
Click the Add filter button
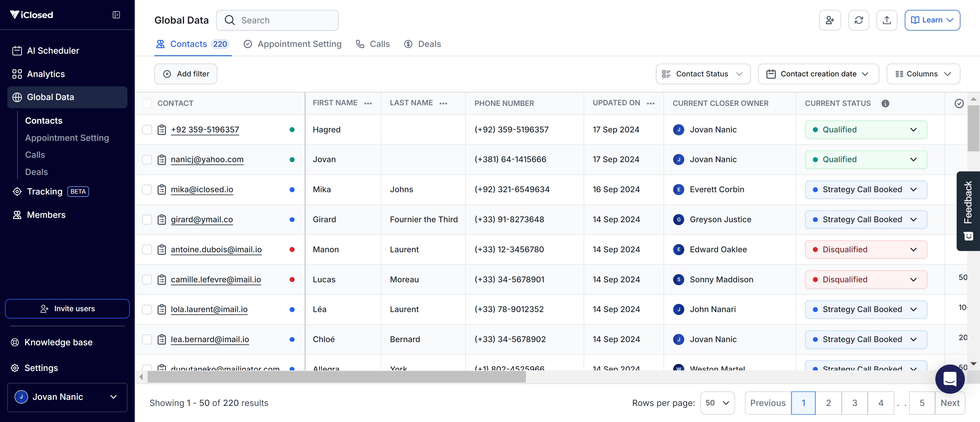pyautogui.click(x=186, y=74)
